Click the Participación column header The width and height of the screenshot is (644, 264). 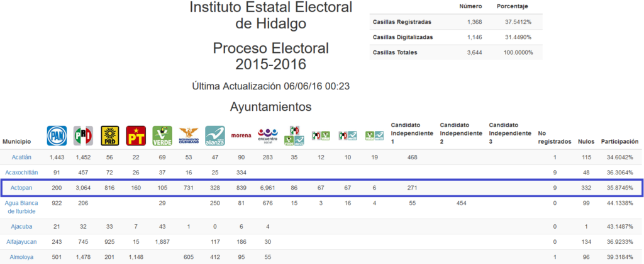[619, 141]
